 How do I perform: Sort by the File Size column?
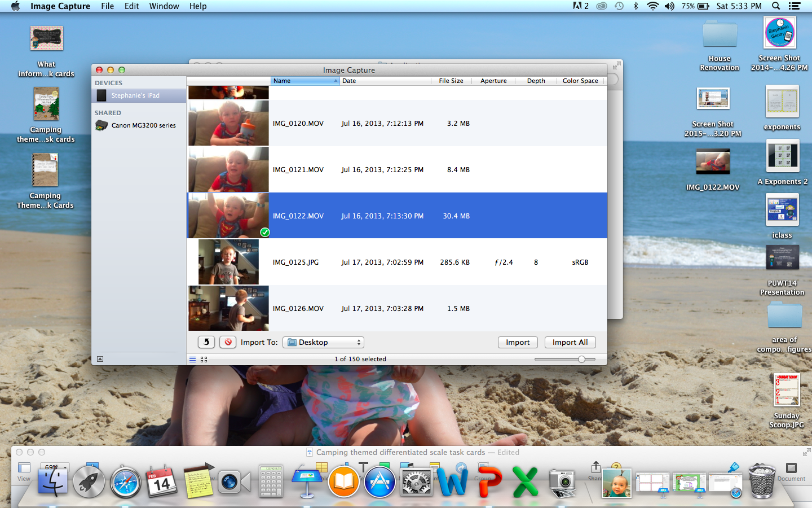451,81
